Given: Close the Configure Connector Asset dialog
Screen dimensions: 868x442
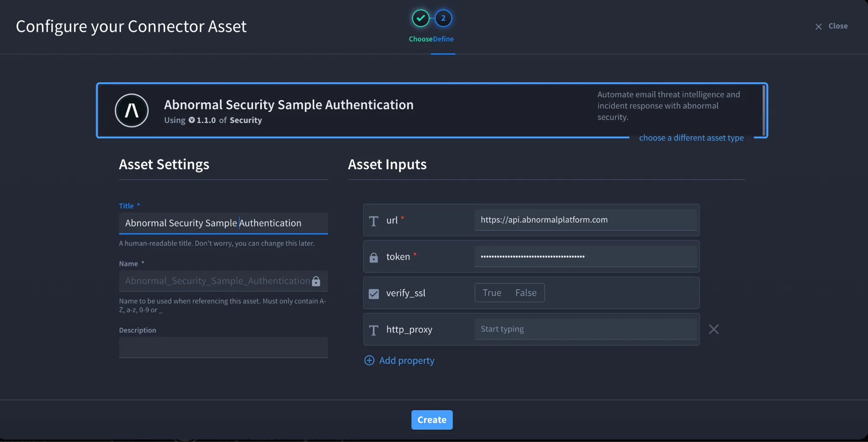Looking at the screenshot, I should click(831, 26).
